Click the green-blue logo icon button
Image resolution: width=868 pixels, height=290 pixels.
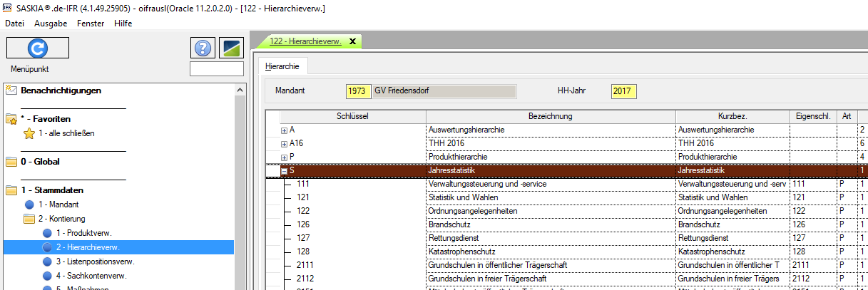tap(232, 48)
